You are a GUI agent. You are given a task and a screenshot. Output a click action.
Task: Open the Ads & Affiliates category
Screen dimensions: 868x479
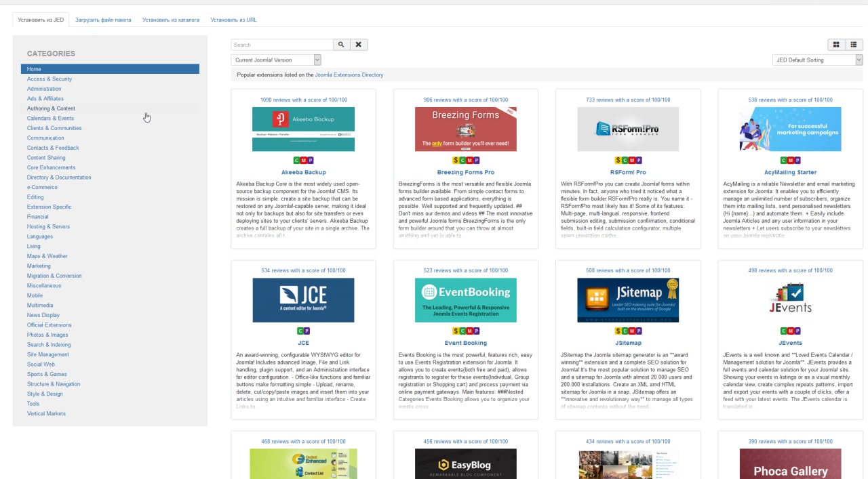point(45,99)
